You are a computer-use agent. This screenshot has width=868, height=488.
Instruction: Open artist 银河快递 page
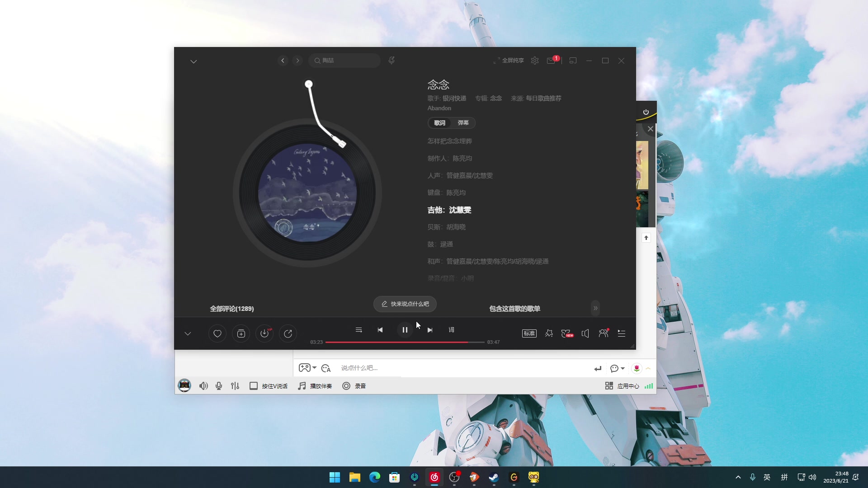[x=454, y=99]
